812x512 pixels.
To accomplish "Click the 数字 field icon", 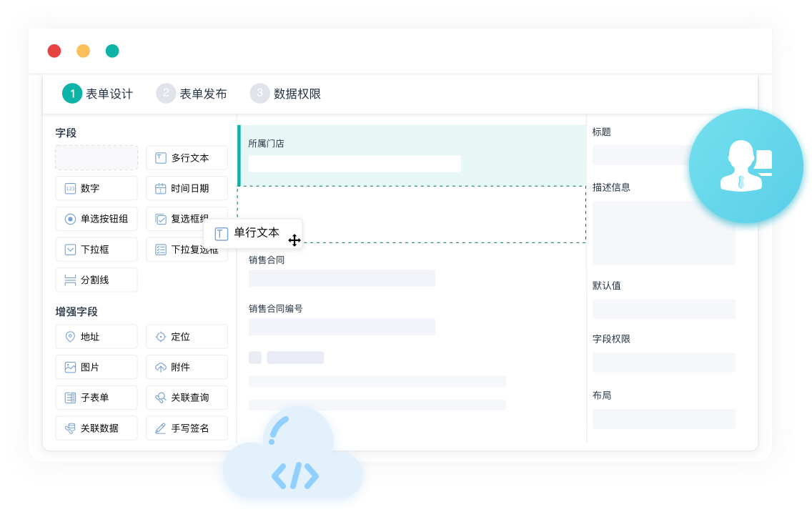I will [70, 189].
